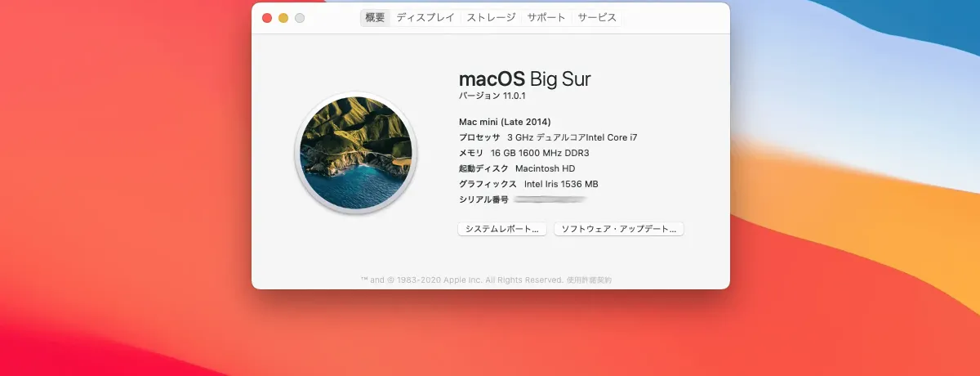This screenshot has height=376, width=980.
Task: Open システムレポート button
Action: point(501,230)
